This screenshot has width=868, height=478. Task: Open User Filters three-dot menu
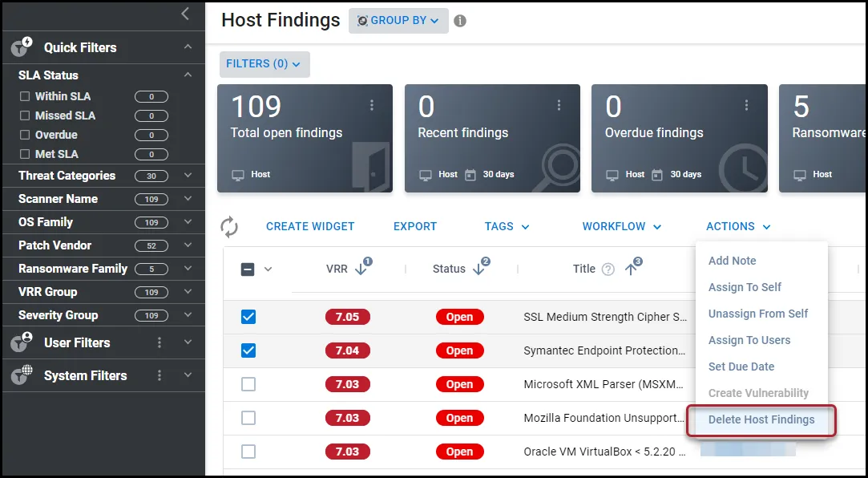point(159,342)
